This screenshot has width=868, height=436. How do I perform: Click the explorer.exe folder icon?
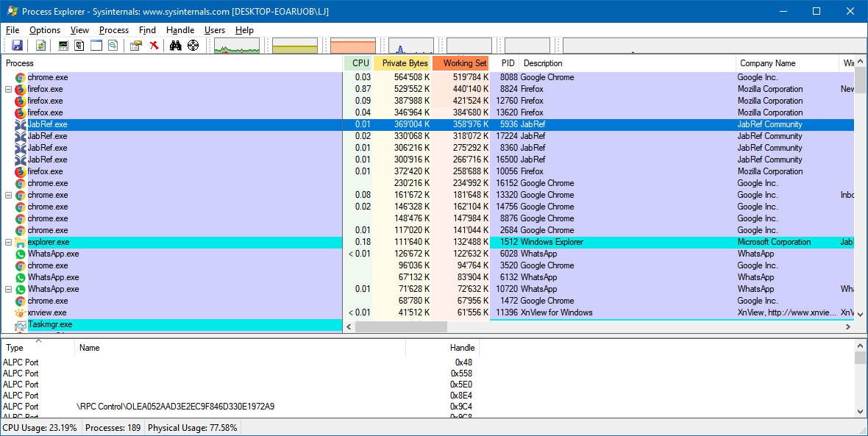click(x=21, y=242)
